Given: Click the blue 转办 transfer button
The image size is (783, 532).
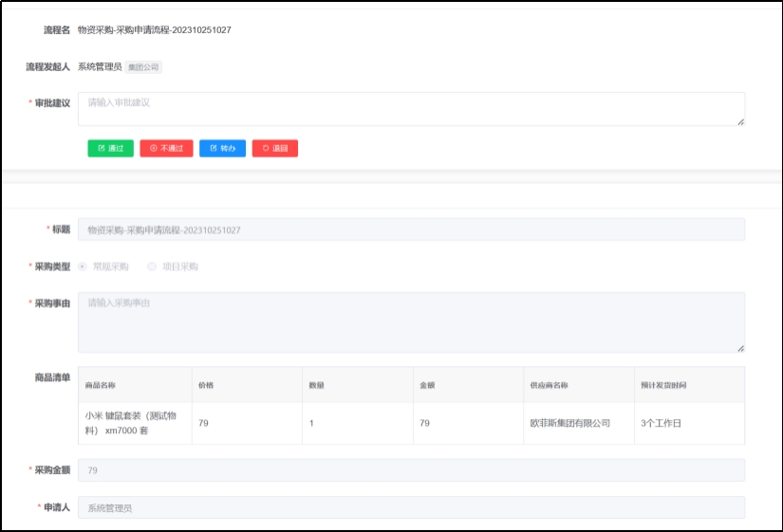Looking at the screenshot, I should click(x=222, y=149).
